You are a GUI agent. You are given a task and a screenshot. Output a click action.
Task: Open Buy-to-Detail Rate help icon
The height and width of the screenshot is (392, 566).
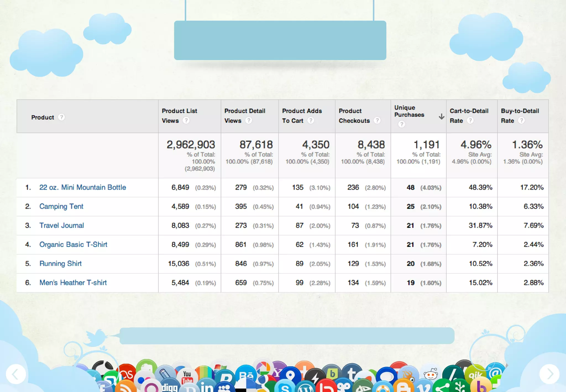tap(521, 121)
